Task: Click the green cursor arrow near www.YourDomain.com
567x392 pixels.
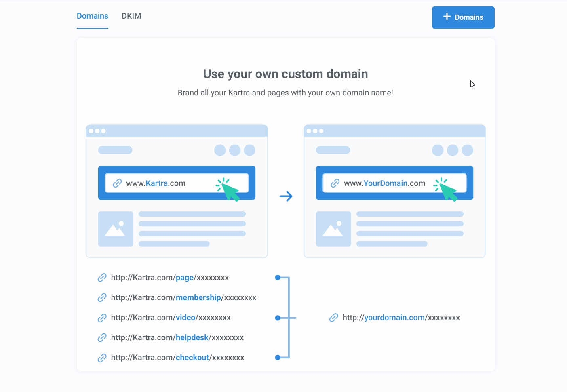Action: 447,191
